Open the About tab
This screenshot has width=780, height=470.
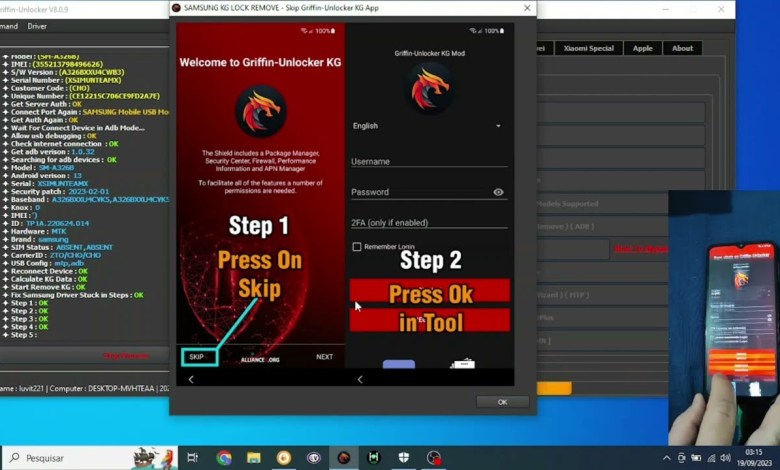pyautogui.click(x=682, y=48)
